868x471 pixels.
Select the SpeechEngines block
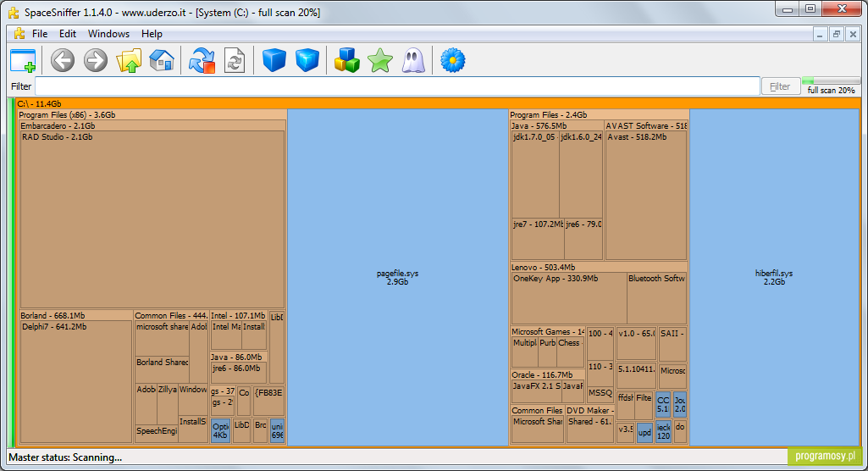point(157,433)
